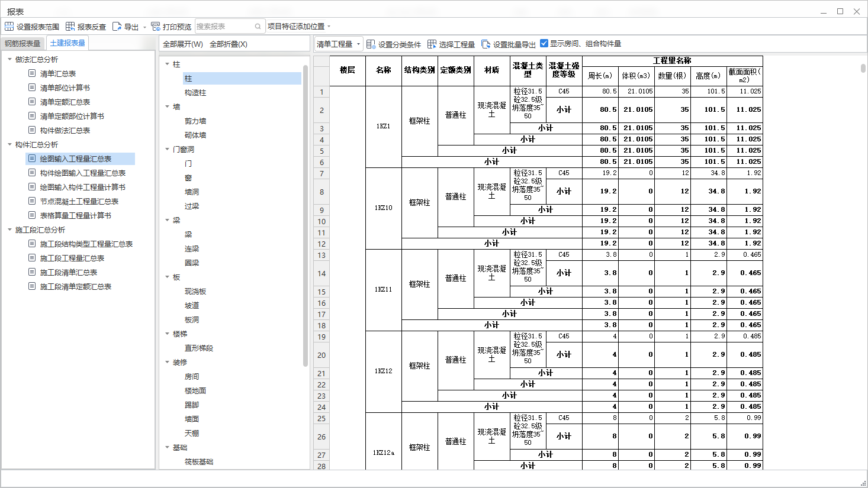
Task: Collapse the 施工段汇总分析 tree group
Action: click(x=9, y=230)
